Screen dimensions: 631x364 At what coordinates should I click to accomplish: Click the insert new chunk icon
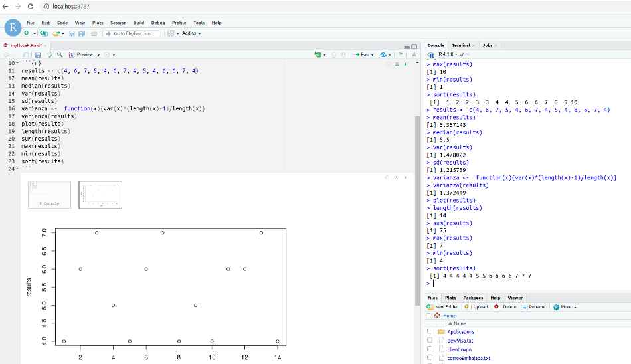coord(319,54)
